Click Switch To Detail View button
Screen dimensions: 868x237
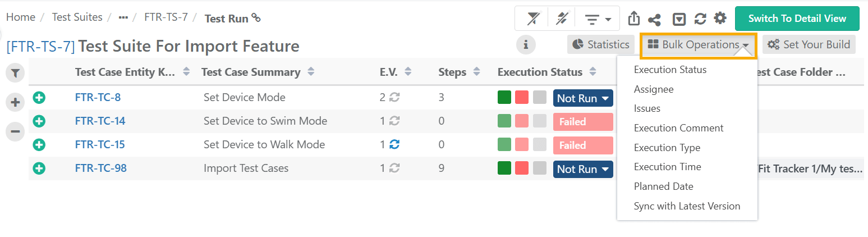pos(797,19)
